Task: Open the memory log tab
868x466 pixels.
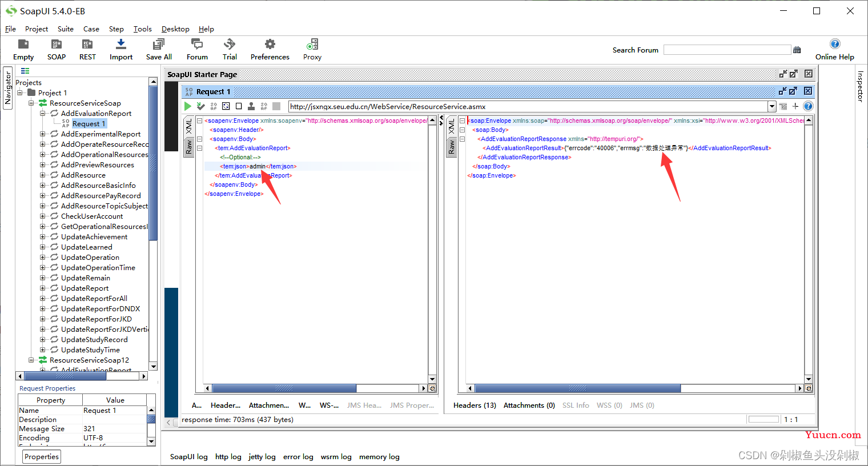Action: 379,456
